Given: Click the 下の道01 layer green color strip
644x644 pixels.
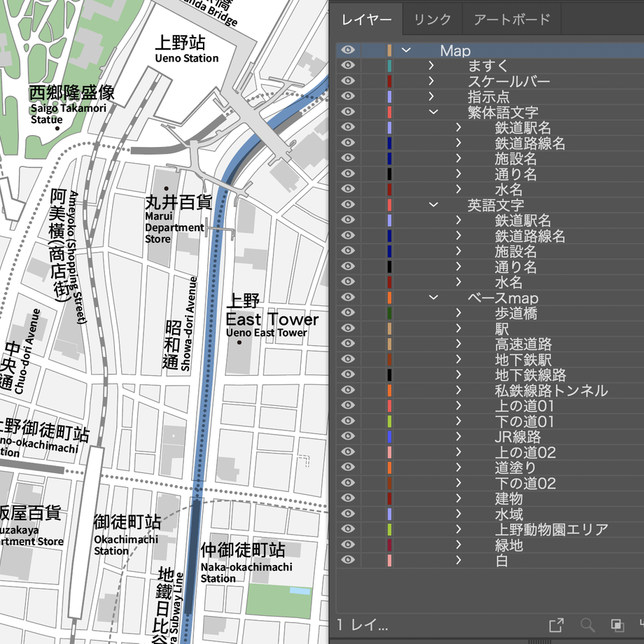Looking at the screenshot, I should pyautogui.click(x=389, y=421).
